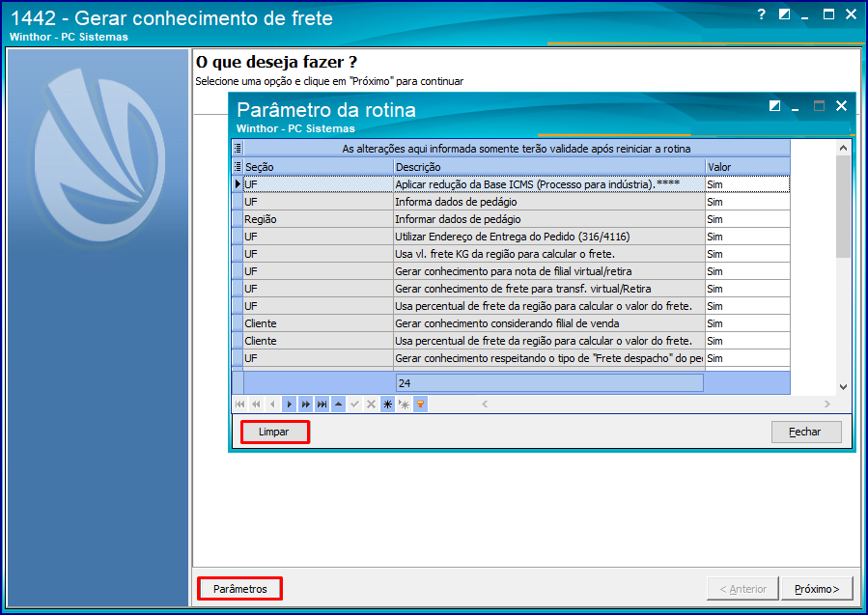Save bookmark with asterisk icon
This screenshot has width=868, height=615.
(387, 405)
